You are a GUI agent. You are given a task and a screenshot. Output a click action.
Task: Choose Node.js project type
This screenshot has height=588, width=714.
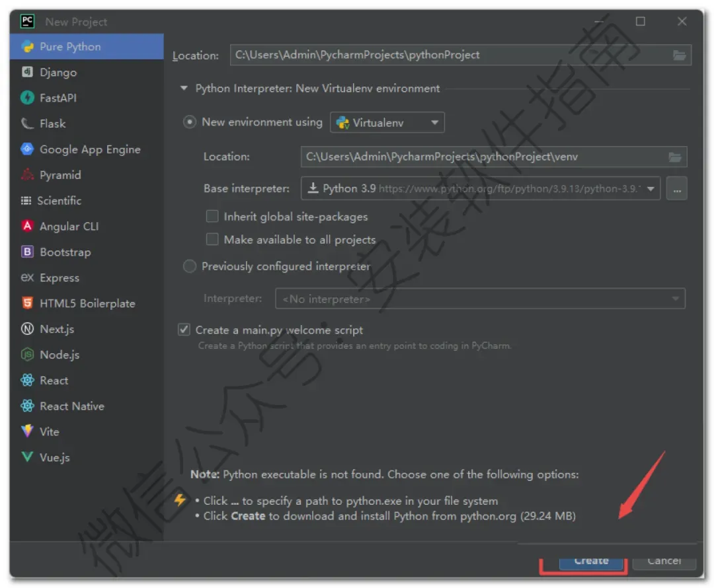[87, 354]
